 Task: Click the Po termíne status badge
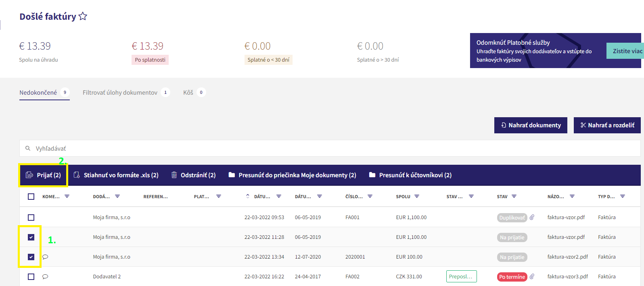point(512,277)
